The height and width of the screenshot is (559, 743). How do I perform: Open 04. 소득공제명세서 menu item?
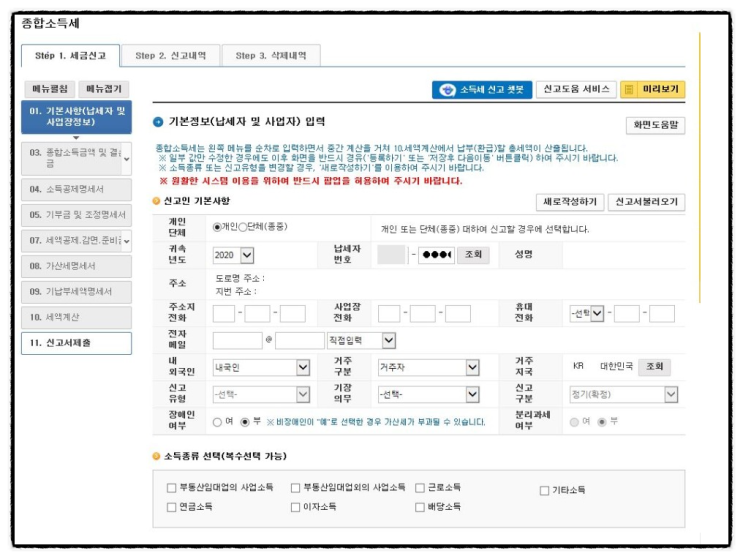coord(76,189)
